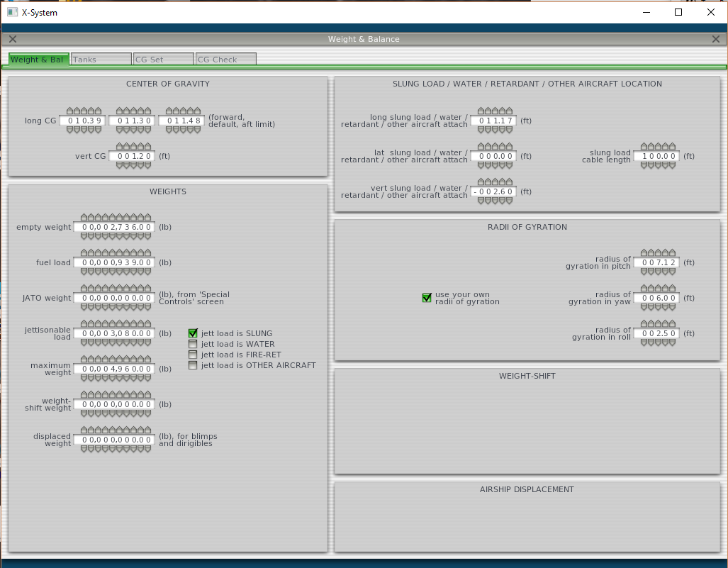Open the CG Set tab
Screen dimensions: 728x568
164,59
